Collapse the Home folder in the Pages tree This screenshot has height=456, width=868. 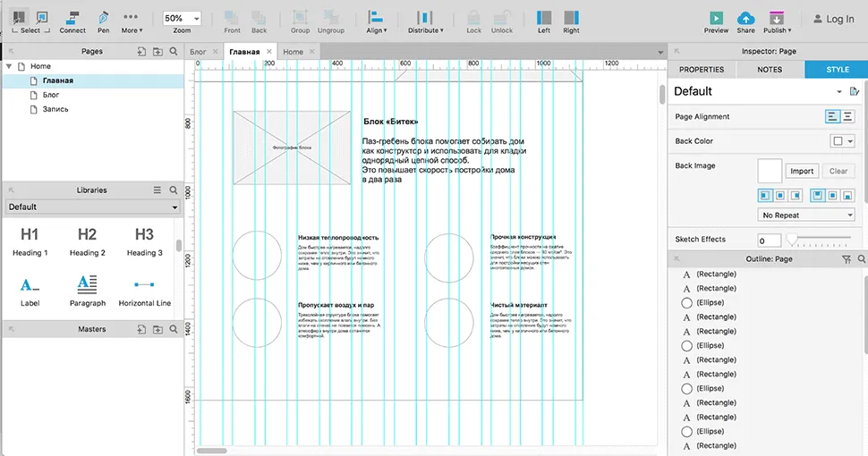tap(9, 66)
